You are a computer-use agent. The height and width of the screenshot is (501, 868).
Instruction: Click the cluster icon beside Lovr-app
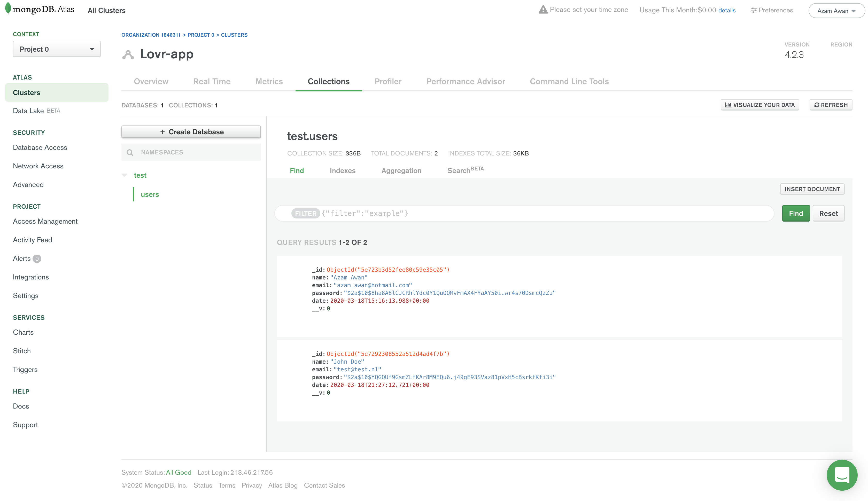[x=128, y=54]
